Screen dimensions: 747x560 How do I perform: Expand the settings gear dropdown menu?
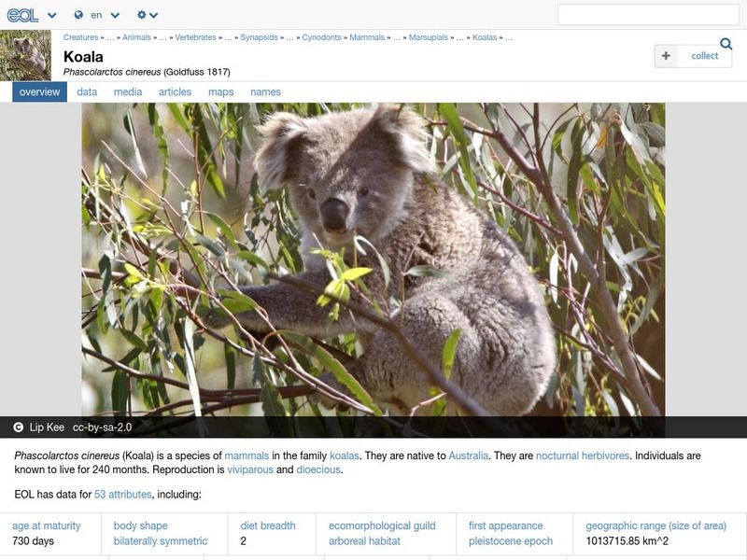pyautogui.click(x=153, y=14)
